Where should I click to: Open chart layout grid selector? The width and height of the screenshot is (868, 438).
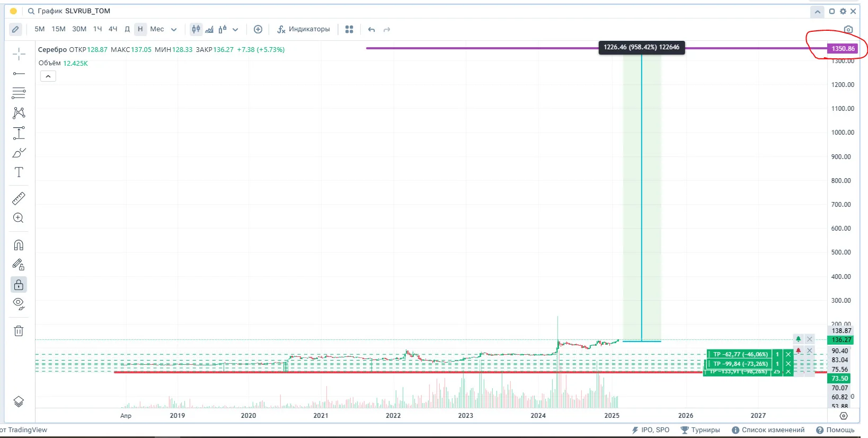coord(349,30)
